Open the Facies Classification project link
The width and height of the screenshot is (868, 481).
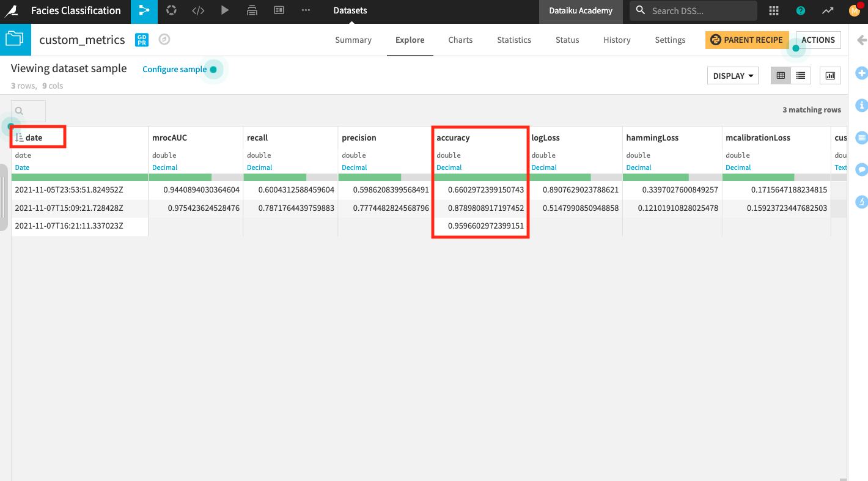tap(76, 10)
